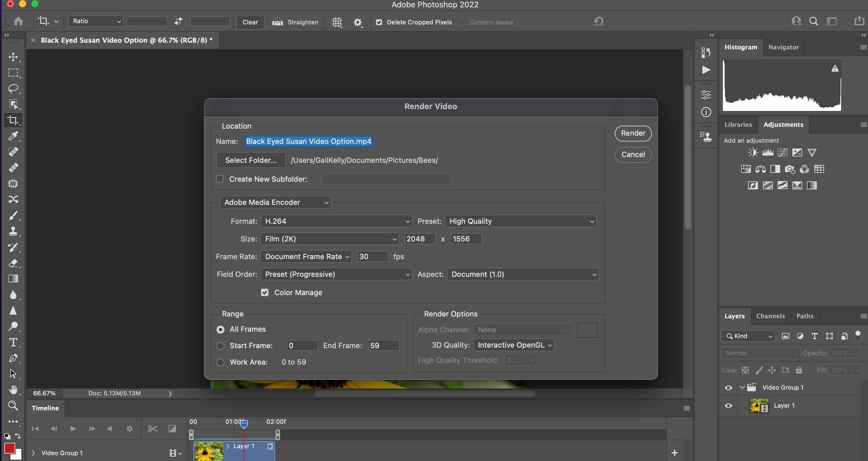
Task: Switch to the Navigator tab
Action: point(784,47)
